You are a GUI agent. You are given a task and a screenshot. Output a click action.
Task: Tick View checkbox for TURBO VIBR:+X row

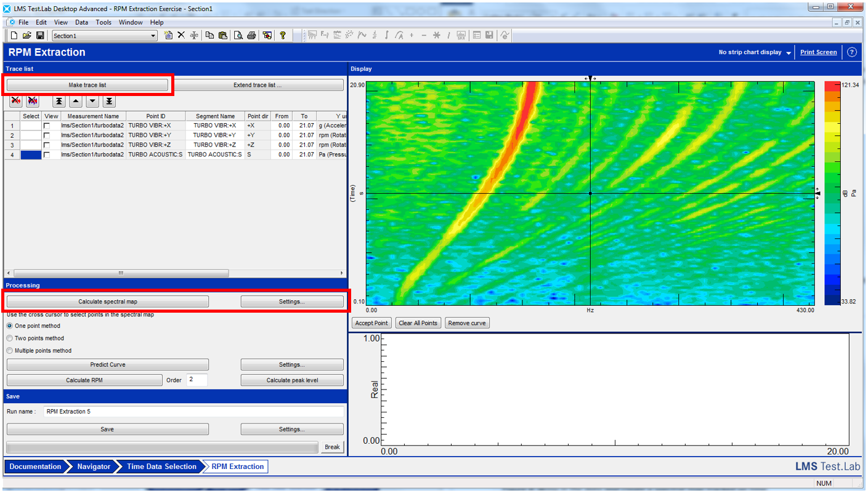click(47, 126)
